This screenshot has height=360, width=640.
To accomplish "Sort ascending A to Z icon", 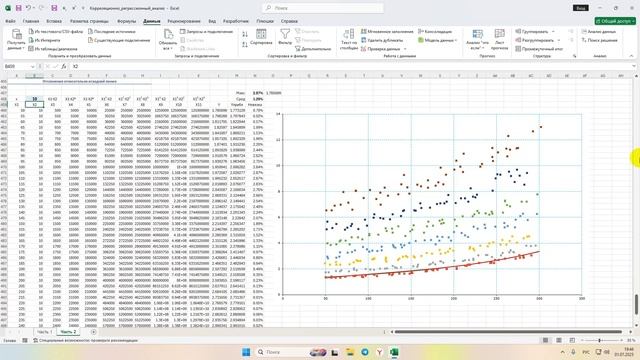I will click(245, 34).
